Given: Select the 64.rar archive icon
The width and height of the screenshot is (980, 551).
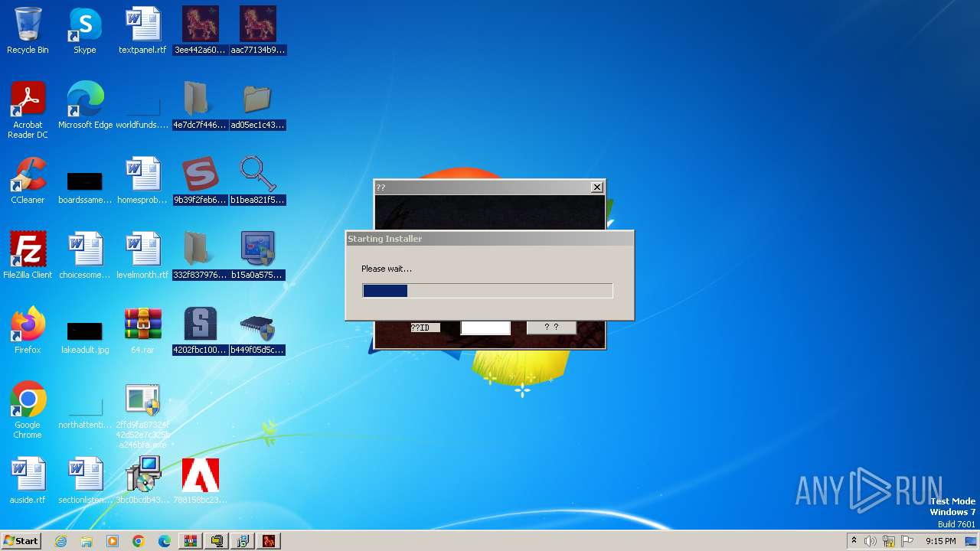Looking at the screenshot, I should pyautogui.click(x=142, y=331).
